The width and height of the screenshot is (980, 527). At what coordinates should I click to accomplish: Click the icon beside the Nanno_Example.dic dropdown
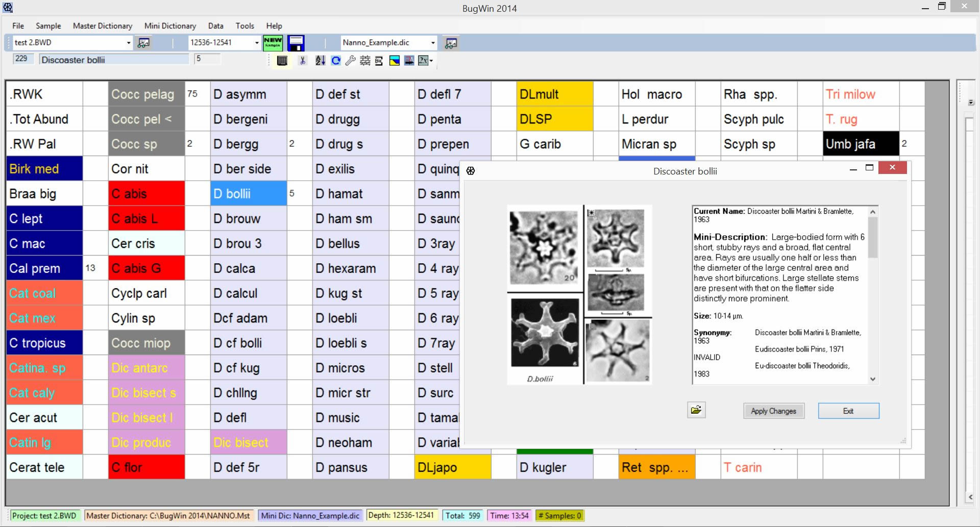pos(451,43)
